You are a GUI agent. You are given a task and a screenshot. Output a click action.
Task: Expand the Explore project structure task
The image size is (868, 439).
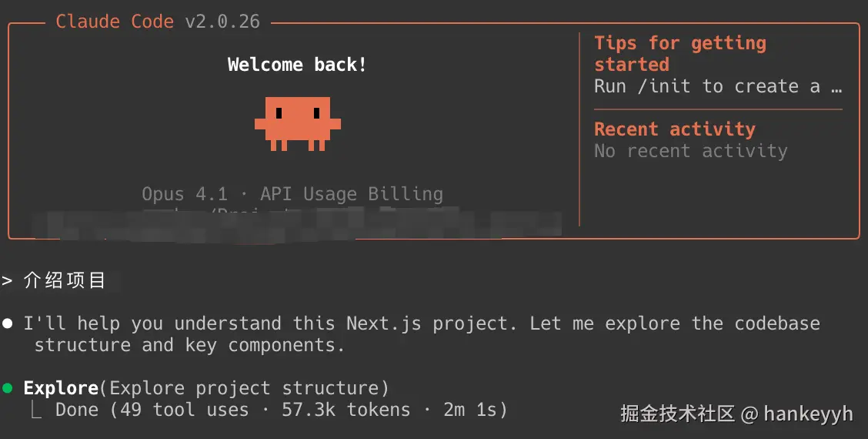206,388
